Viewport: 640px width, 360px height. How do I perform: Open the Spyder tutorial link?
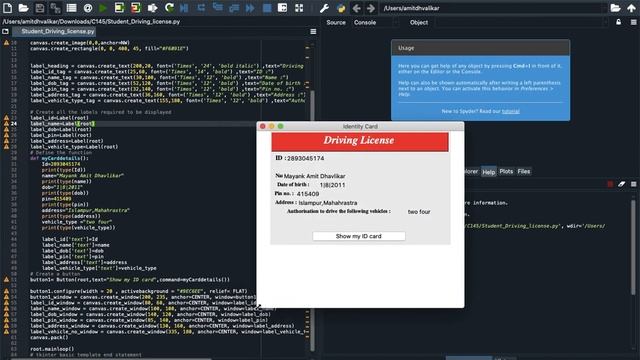point(511,111)
